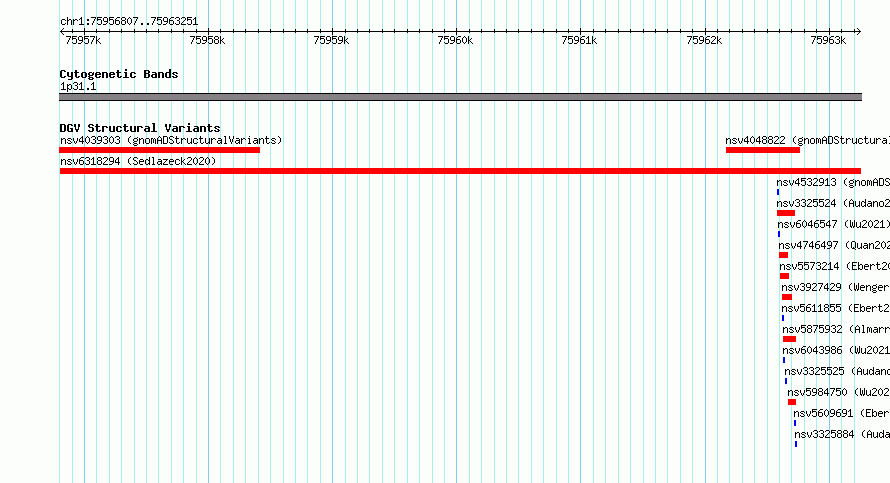This screenshot has width=890, height=483.
Task: Open the nsv4532913 variant label
Action: pyautogui.click(x=833, y=182)
